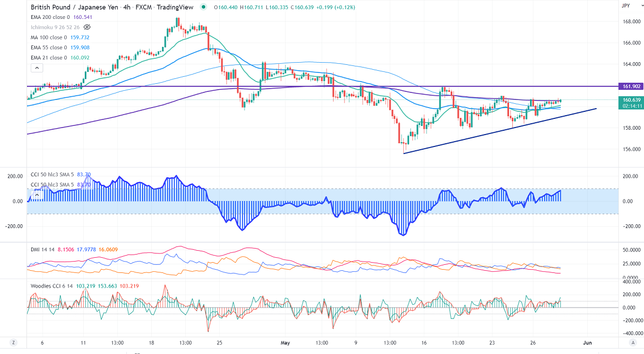The height and width of the screenshot is (354, 644).
Task: Collapse the main chart indicator legend
Action: pos(37,68)
